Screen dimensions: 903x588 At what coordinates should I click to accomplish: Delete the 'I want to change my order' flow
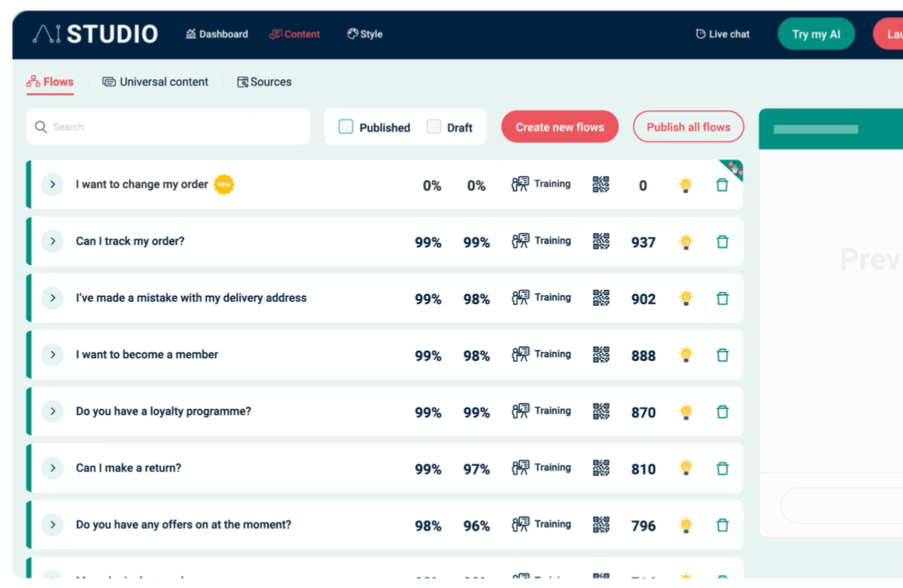(x=722, y=185)
